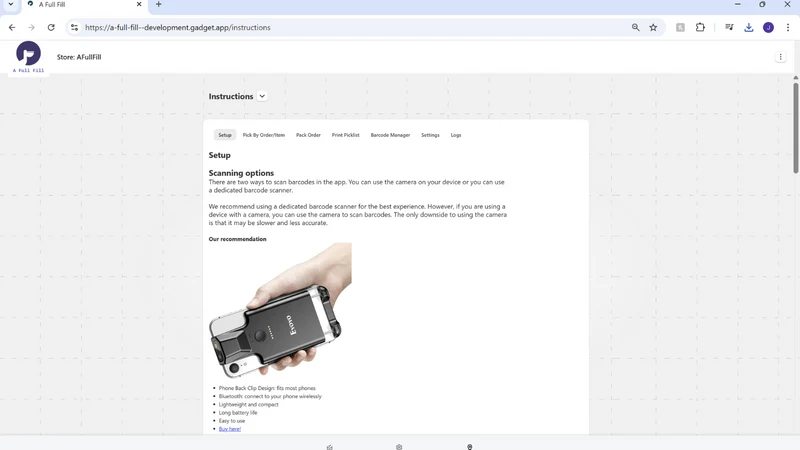Click the greyed-out extension icon
Viewport: 800px width, 450px height.
pyautogui.click(x=680, y=28)
